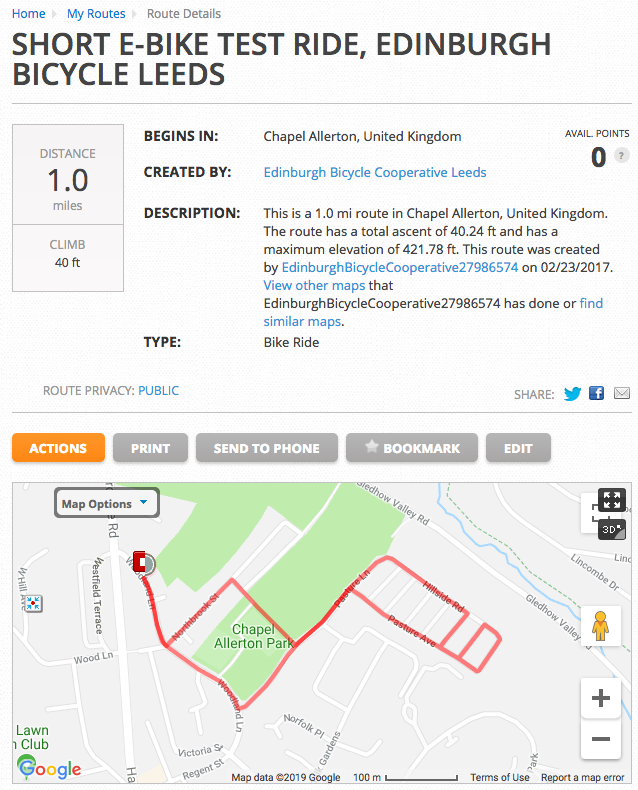Screen dimensions: 638x790
Task: Share route on Twitter icon
Action: 572,394
